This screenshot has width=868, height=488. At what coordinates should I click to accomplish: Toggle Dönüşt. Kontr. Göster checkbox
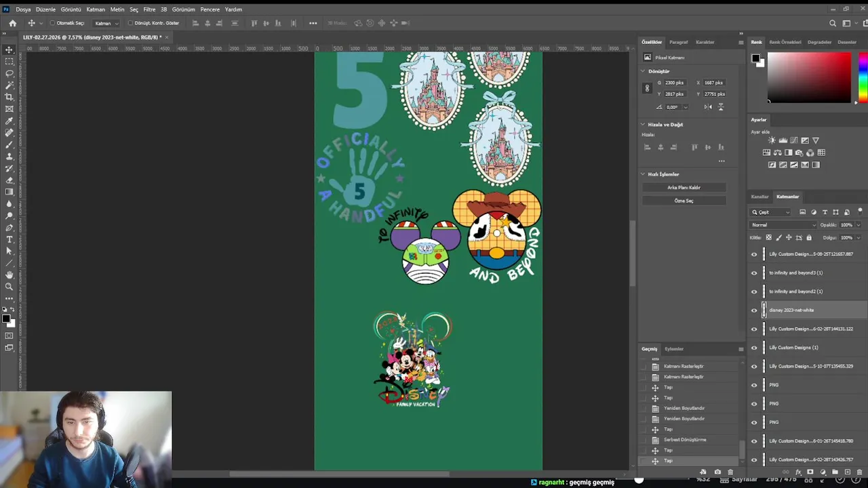(130, 23)
